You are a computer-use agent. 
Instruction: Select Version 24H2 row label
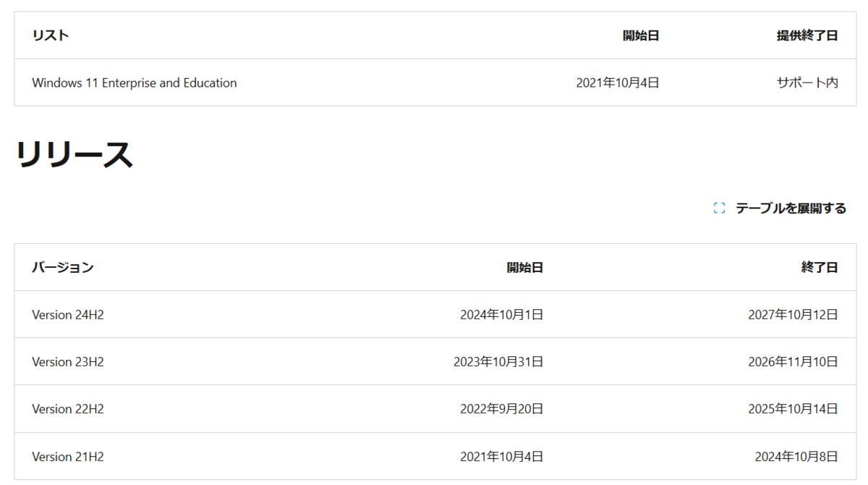click(68, 315)
